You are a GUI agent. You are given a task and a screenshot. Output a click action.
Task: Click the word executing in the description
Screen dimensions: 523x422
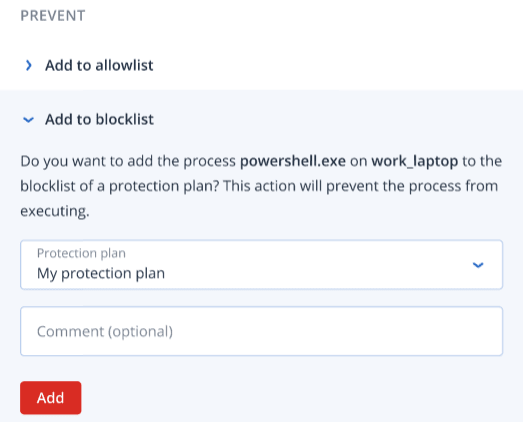pos(55,211)
